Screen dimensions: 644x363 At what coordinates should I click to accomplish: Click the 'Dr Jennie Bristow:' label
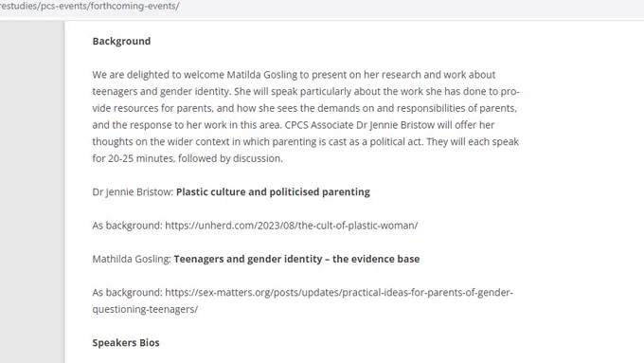click(133, 192)
